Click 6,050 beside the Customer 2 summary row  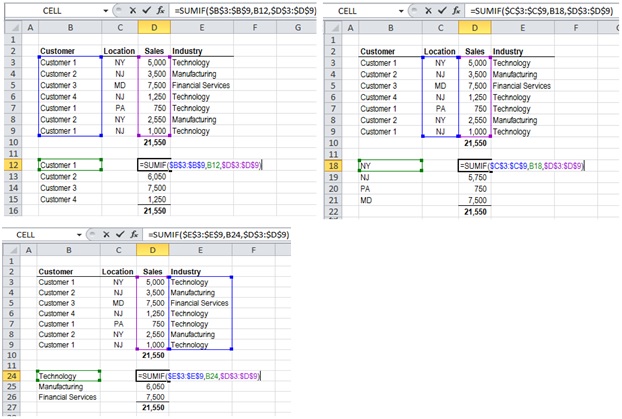tap(157, 177)
